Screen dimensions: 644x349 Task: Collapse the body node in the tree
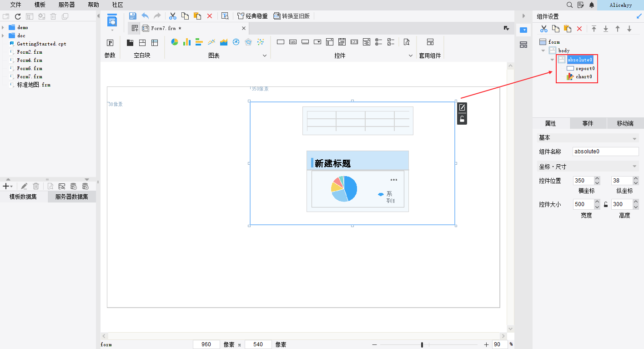point(543,51)
